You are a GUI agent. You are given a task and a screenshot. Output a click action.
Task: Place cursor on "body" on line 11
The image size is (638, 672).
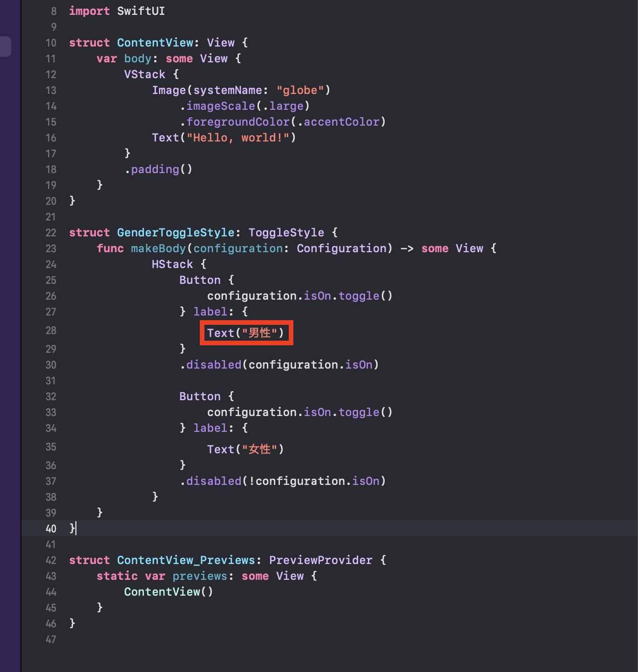click(x=138, y=59)
